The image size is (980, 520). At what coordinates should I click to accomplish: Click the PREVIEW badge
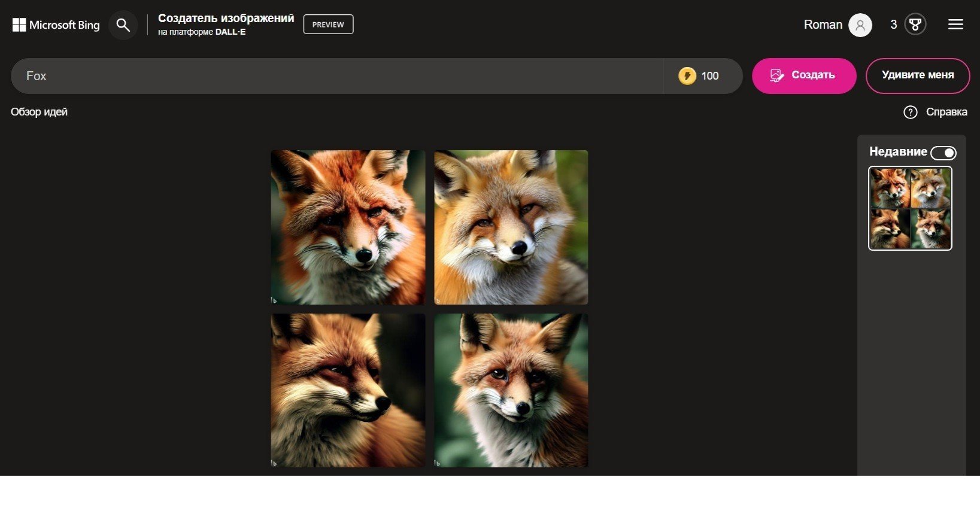[328, 25]
